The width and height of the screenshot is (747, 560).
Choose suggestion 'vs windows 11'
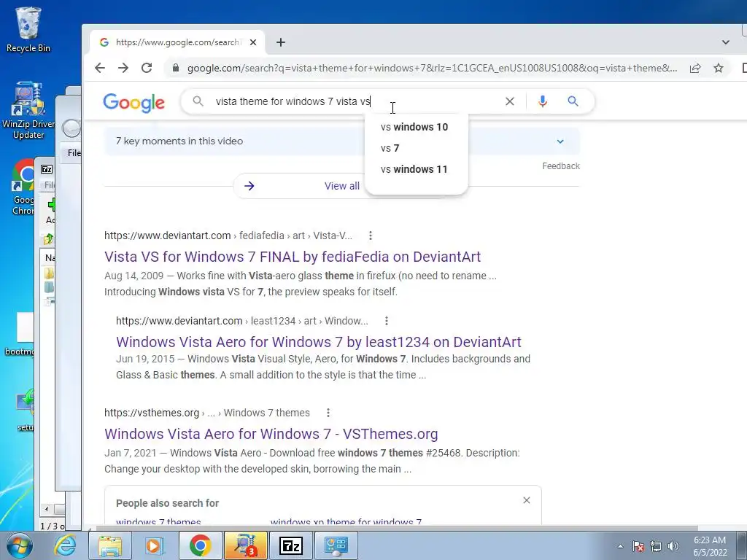click(x=415, y=169)
